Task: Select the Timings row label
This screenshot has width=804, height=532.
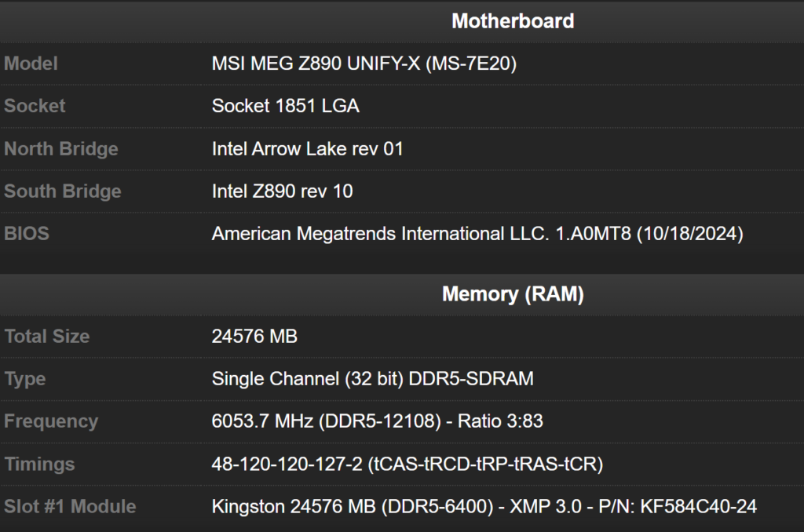Action: tap(40, 465)
